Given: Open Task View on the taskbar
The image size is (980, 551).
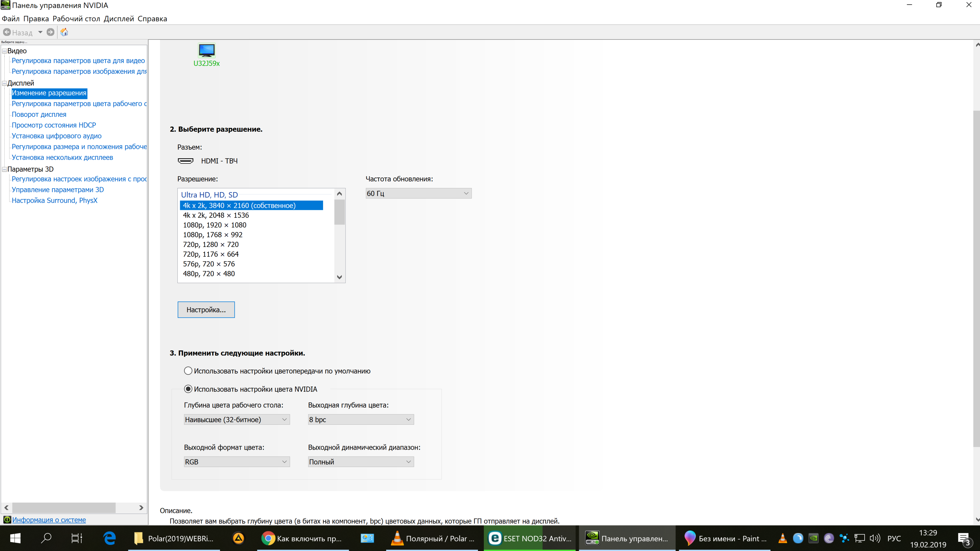Looking at the screenshot, I should pos(77,539).
